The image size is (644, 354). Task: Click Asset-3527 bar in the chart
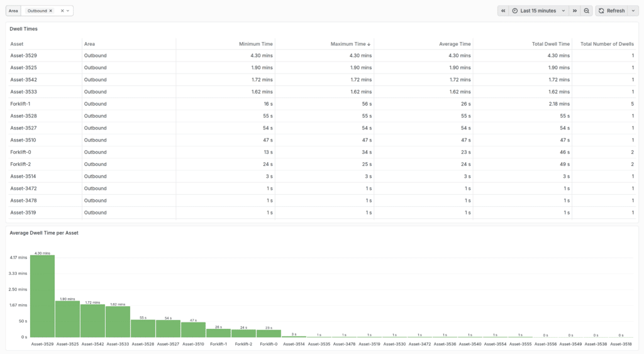(x=168, y=329)
